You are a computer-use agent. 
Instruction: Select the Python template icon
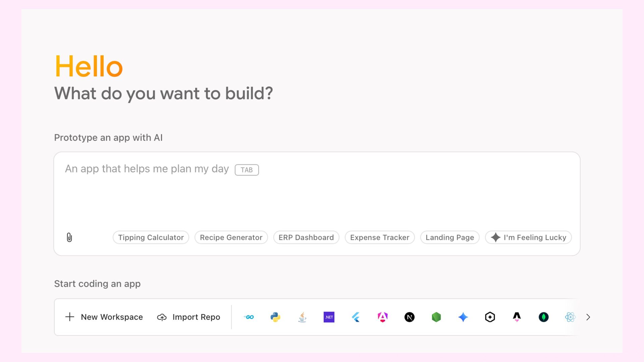275,317
